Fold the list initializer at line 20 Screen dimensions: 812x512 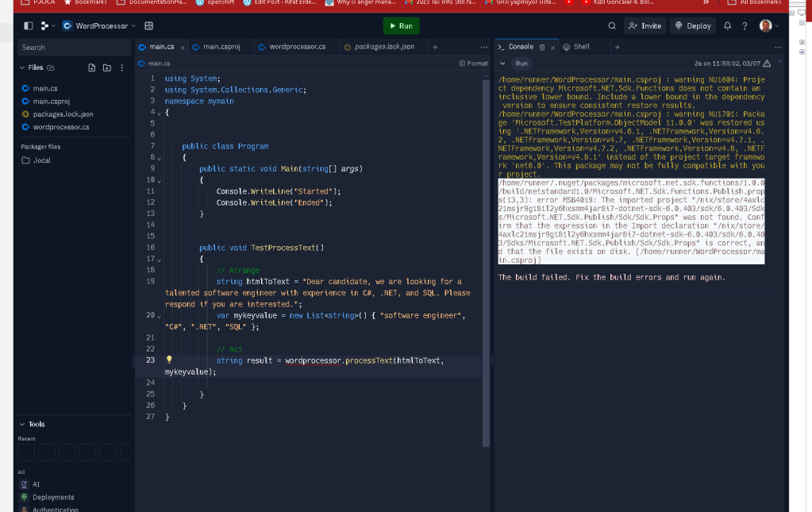(159, 316)
